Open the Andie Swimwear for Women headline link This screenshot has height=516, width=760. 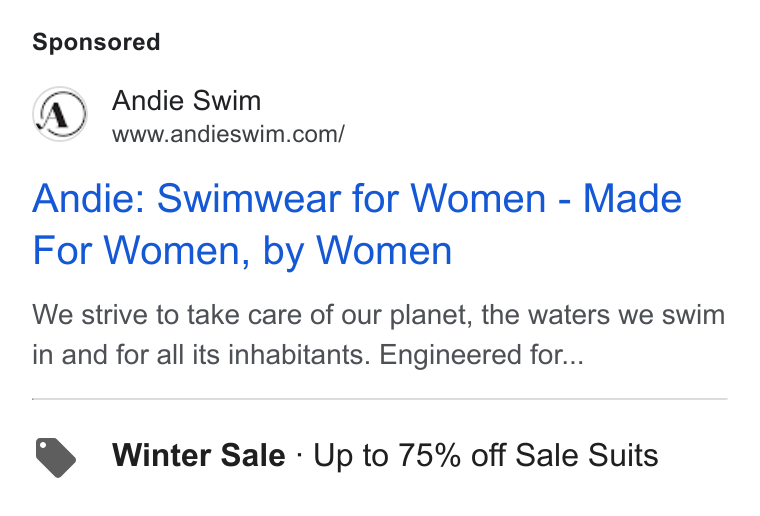[x=357, y=224]
